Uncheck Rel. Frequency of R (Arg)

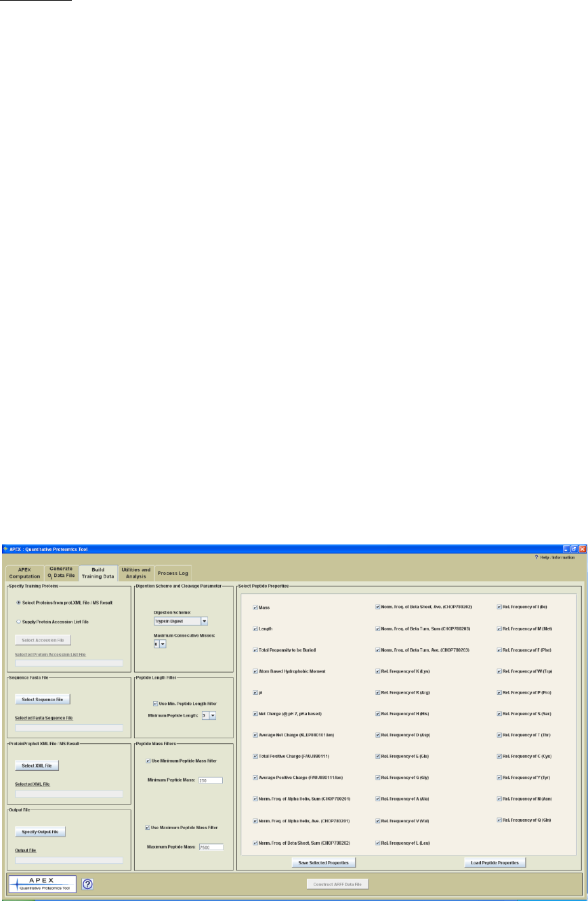(x=377, y=692)
